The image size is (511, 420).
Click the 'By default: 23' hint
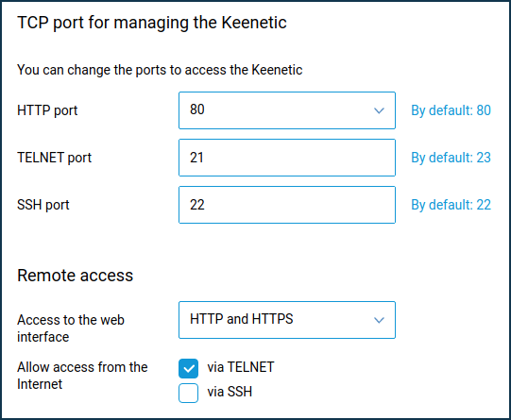pyautogui.click(x=451, y=158)
